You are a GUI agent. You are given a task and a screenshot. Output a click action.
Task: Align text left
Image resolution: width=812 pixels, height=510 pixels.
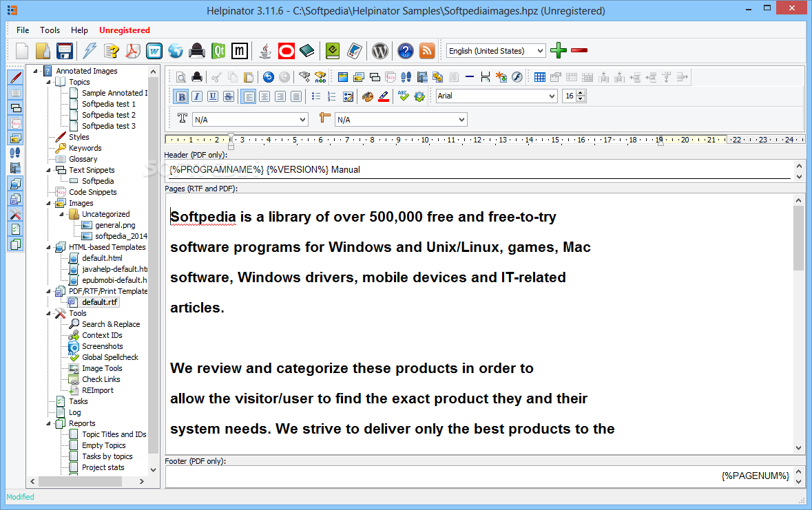click(x=249, y=96)
